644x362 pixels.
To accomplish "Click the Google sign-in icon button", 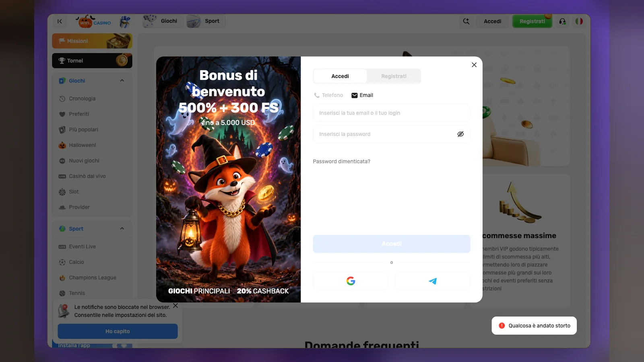I will tap(351, 281).
